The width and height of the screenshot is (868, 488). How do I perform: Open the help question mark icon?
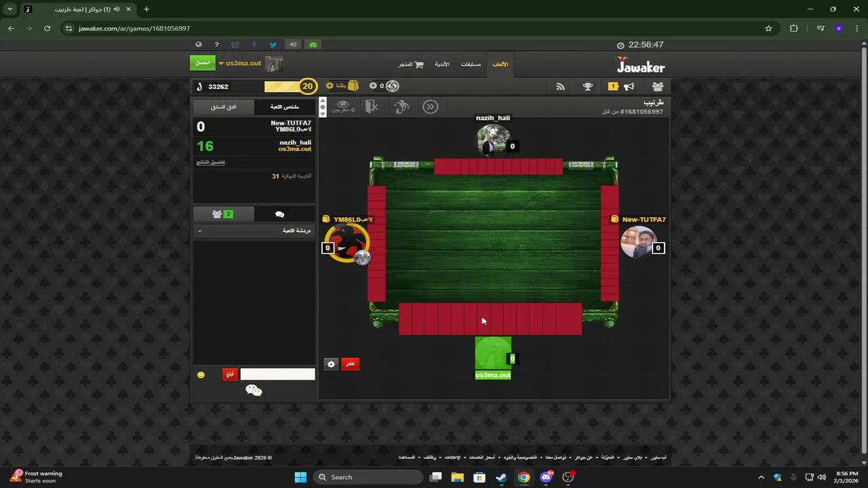(217, 45)
